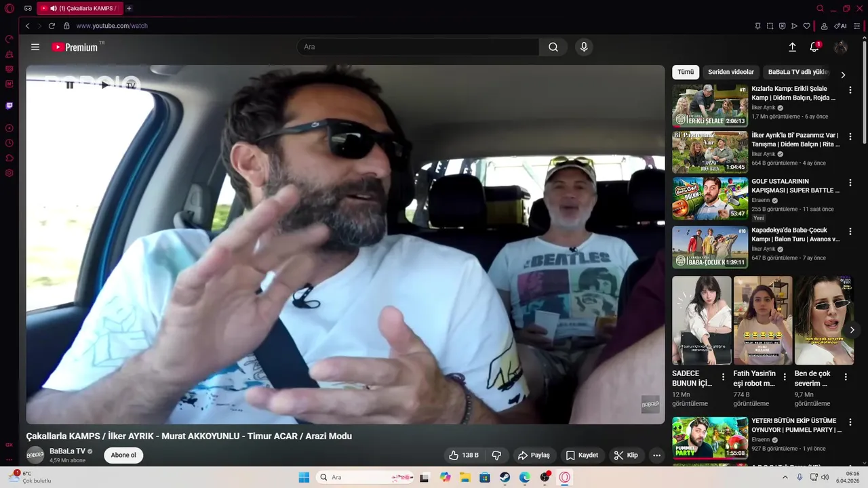Start voice search microphone
The height and width of the screenshot is (488, 868).
pyautogui.click(x=584, y=47)
